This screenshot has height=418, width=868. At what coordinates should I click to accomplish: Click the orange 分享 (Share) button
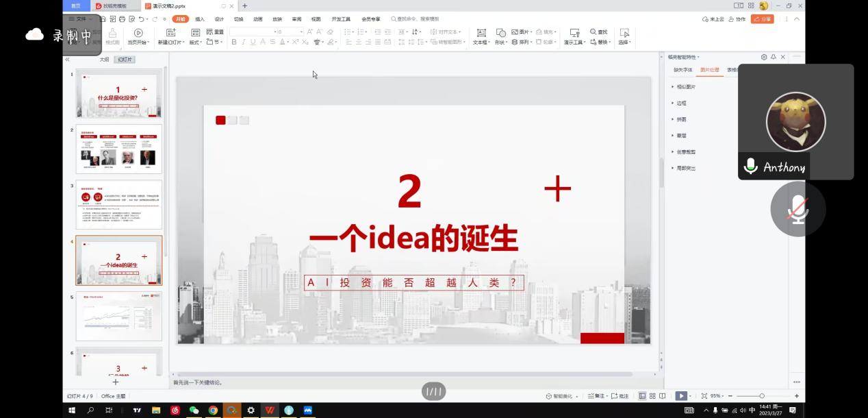click(762, 19)
